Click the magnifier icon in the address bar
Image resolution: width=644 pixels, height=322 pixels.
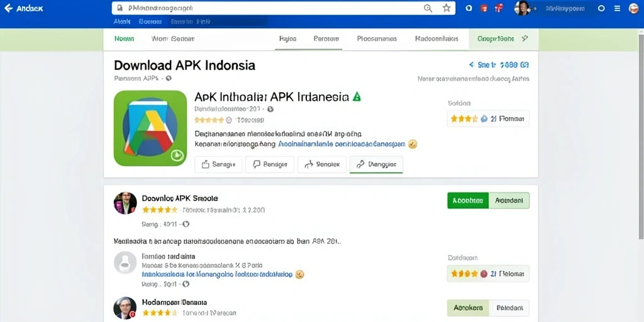tap(428, 8)
